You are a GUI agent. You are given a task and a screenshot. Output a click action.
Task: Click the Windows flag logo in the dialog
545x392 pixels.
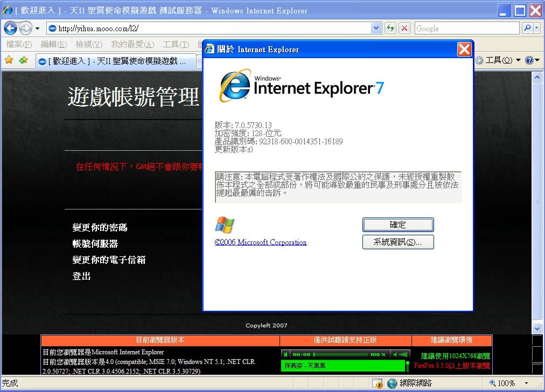click(225, 225)
